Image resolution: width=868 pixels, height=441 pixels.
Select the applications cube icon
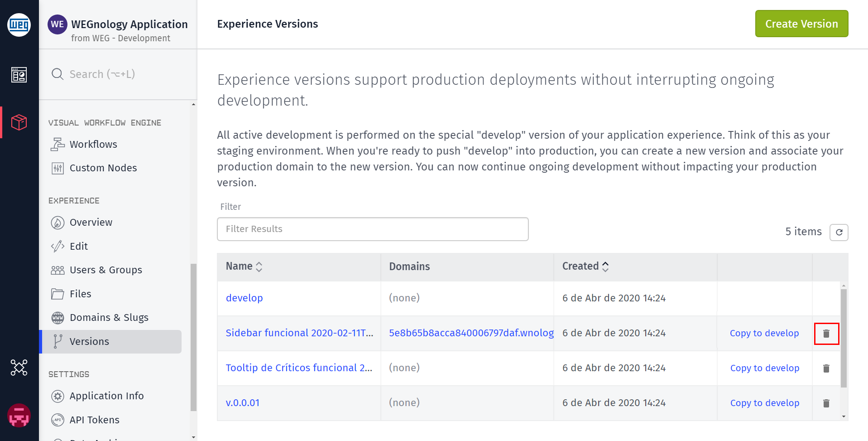coord(19,122)
